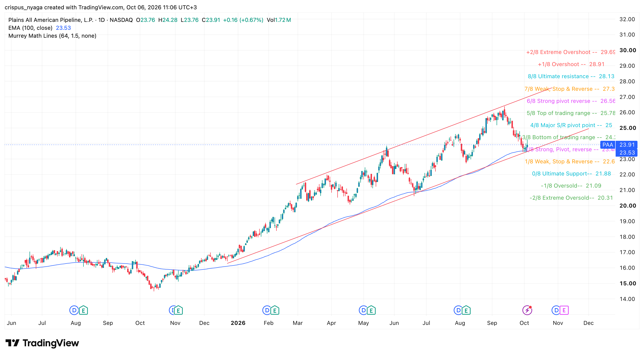Click the 30.00 price axis label

click(627, 50)
